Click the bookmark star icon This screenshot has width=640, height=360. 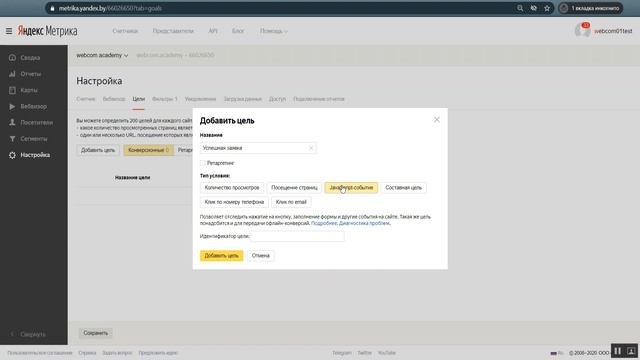click(547, 8)
